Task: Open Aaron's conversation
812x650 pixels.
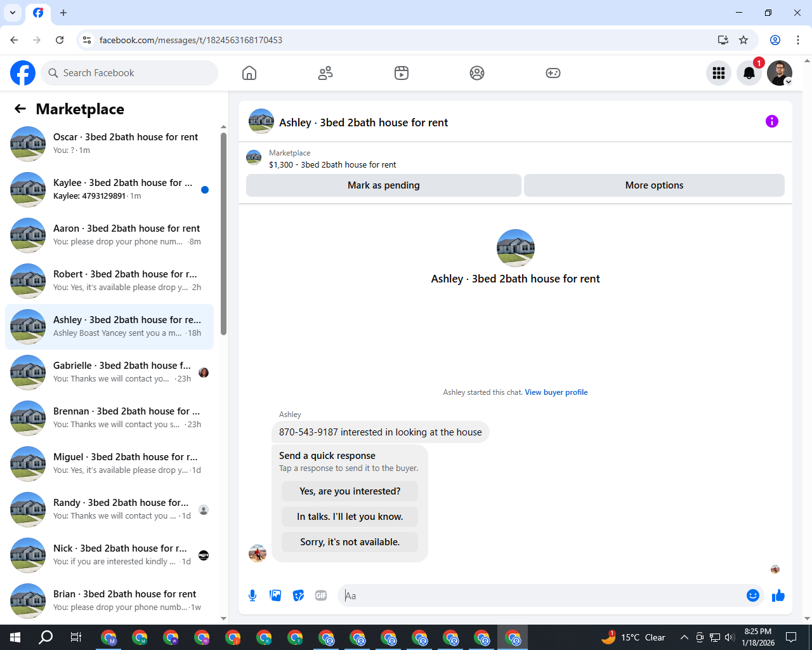Action: point(109,235)
